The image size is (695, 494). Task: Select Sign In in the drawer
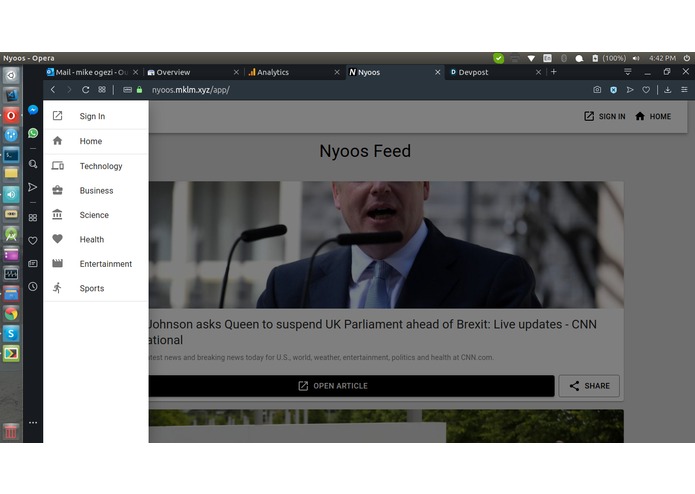coord(96,116)
